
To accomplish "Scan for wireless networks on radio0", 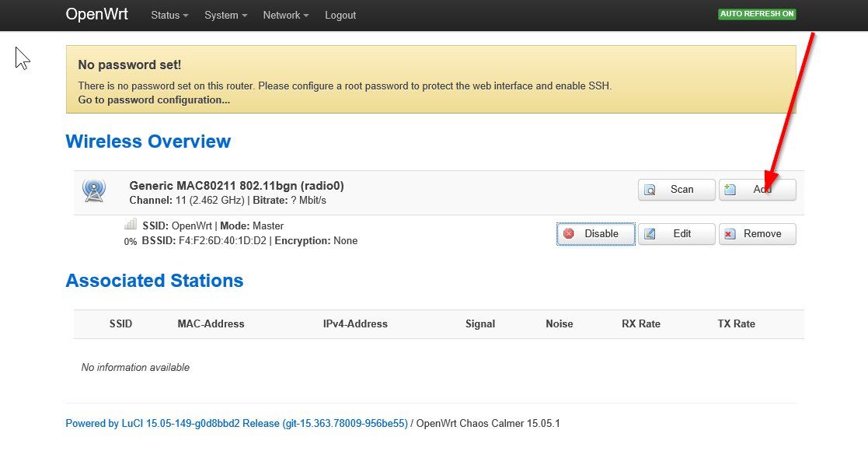I will 677,190.
